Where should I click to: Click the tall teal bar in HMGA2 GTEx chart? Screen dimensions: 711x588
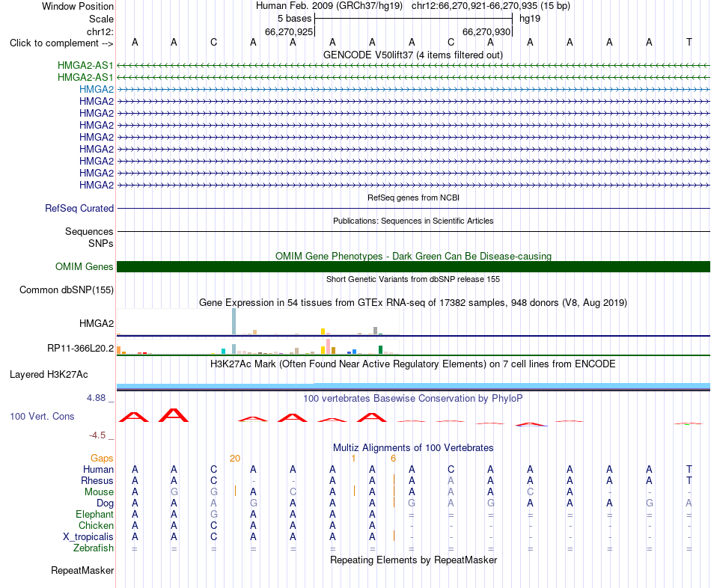[234, 322]
